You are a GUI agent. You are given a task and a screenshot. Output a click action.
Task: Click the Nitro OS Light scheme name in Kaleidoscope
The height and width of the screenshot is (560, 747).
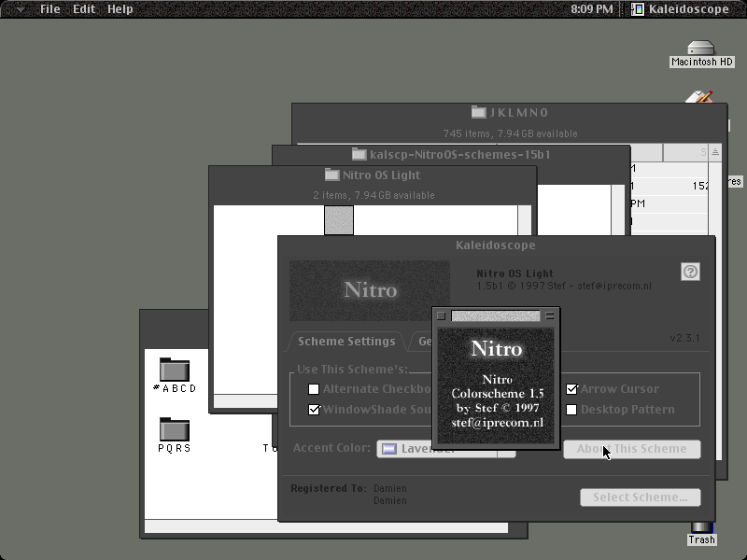point(514,273)
